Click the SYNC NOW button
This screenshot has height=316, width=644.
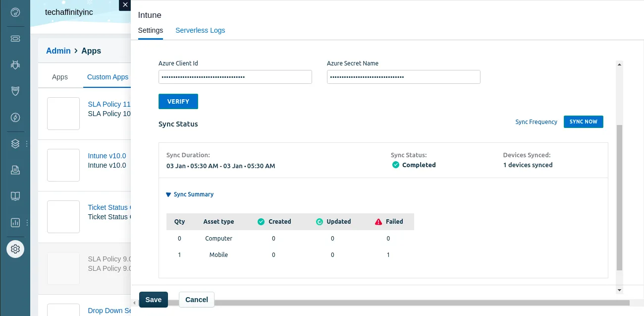[584, 122]
